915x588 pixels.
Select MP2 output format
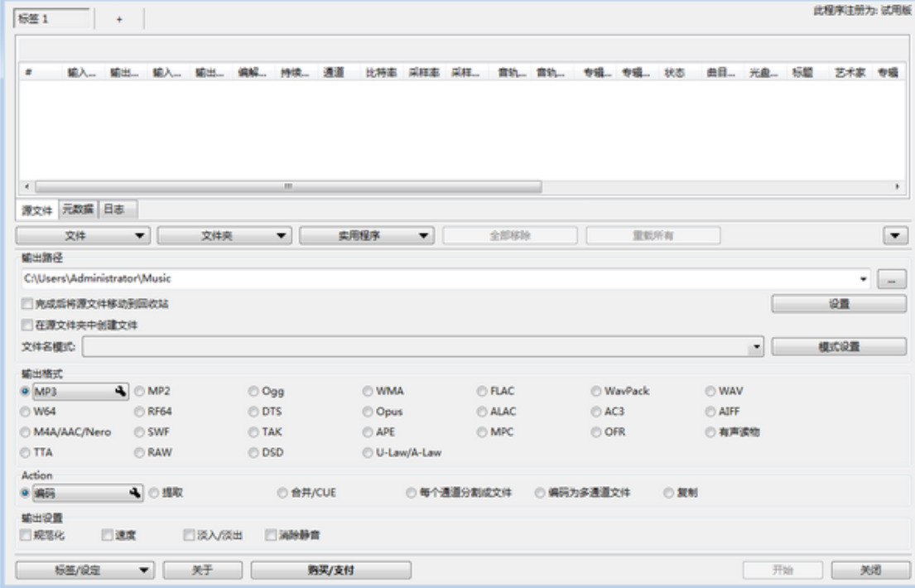click(x=139, y=391)
